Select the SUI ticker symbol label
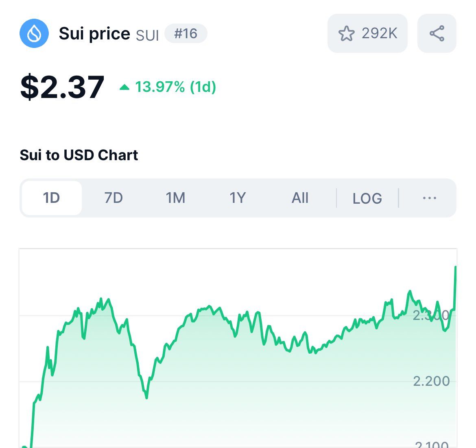Image resolution: width=476 pixels, height=448 pixels. tap(147, 35)
